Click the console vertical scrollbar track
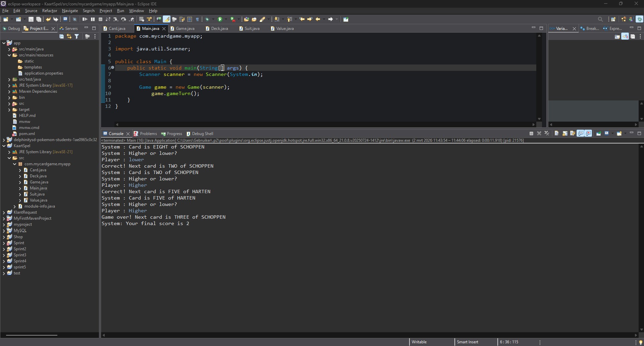The image size is (644, 346). tap(641, 235)
